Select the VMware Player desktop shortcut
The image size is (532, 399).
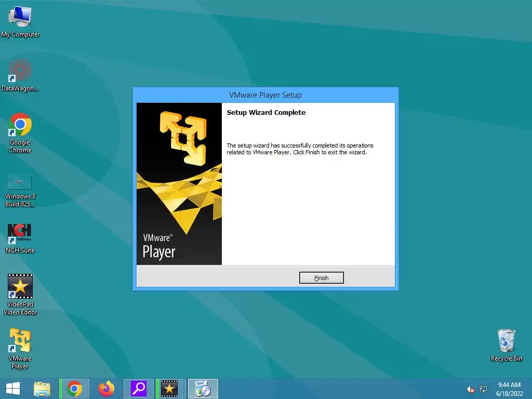(x=20, y=349)
